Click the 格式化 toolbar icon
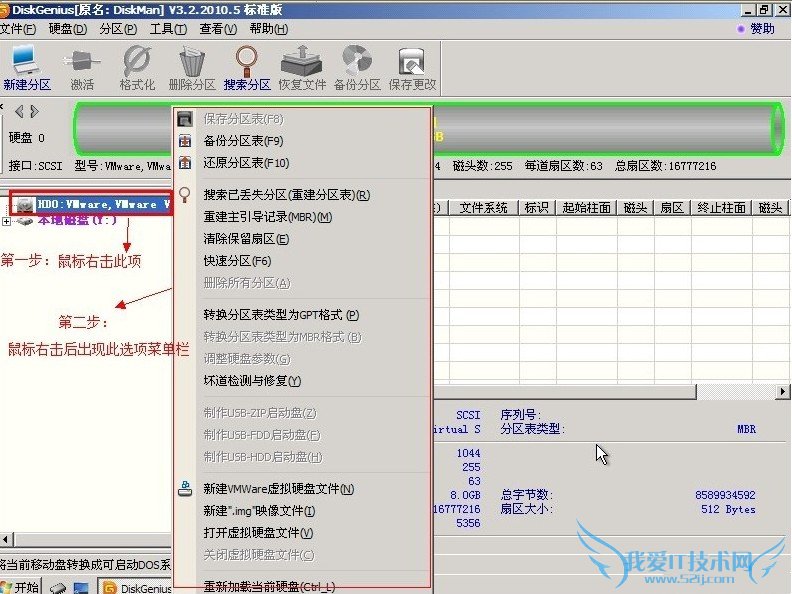792x594 pixels. [137, 68]
